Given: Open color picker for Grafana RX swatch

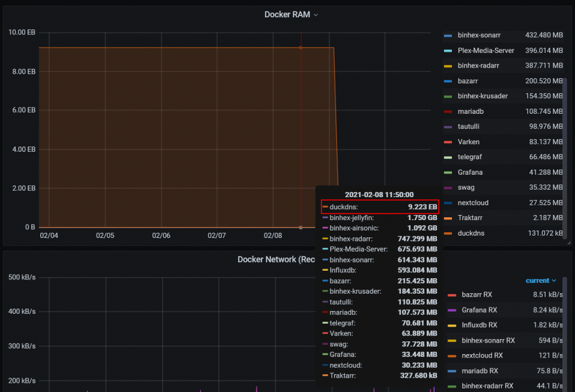Looking at the screenshot, I should (452, 310).
